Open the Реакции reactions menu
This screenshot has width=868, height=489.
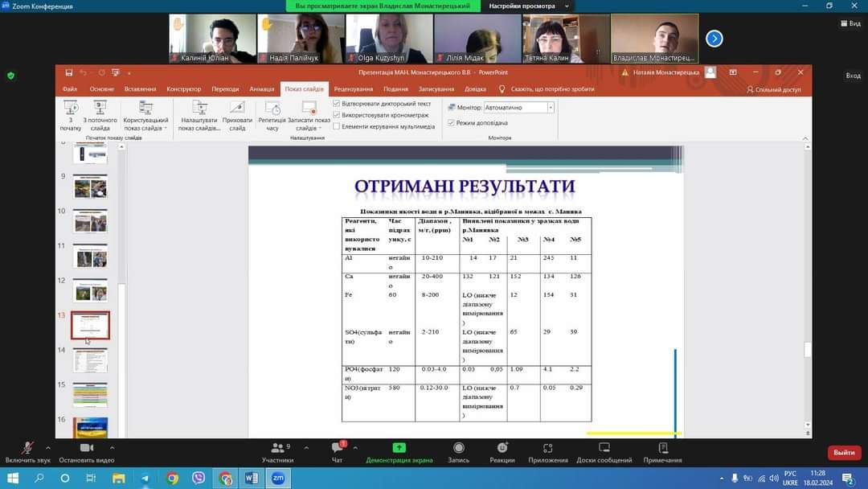point(502,448)
